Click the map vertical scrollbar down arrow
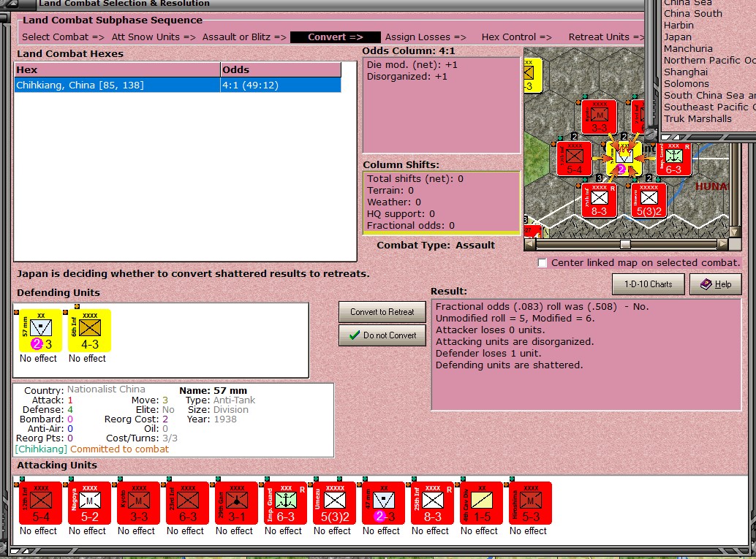Screen dimensions: 756x559 click(735, 232)
